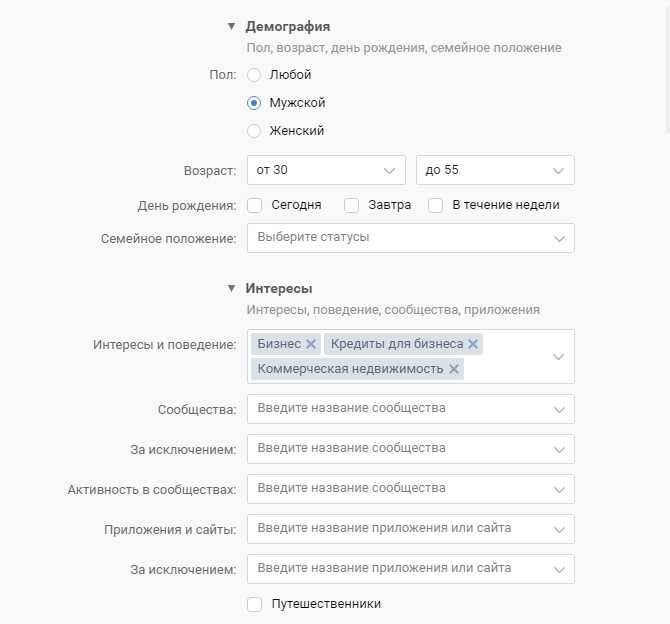
Task: Enable the Сегодня birthday checkbox
Action: click(x=254, y=205)
